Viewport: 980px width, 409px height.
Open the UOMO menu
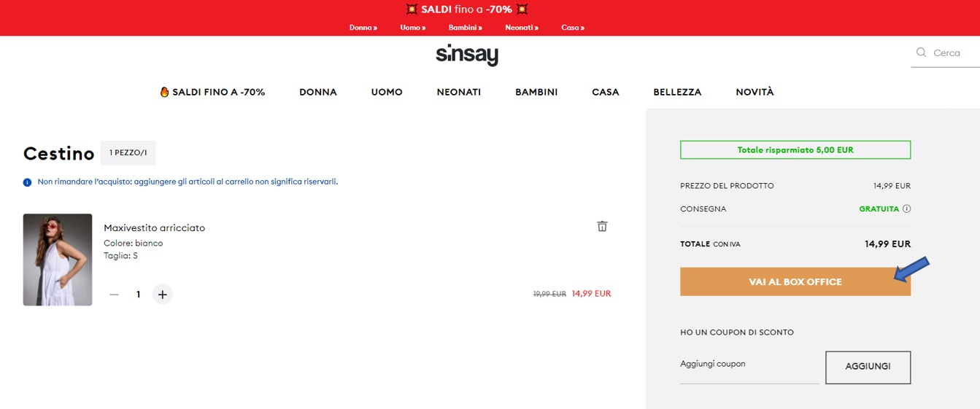click(387, 93)
